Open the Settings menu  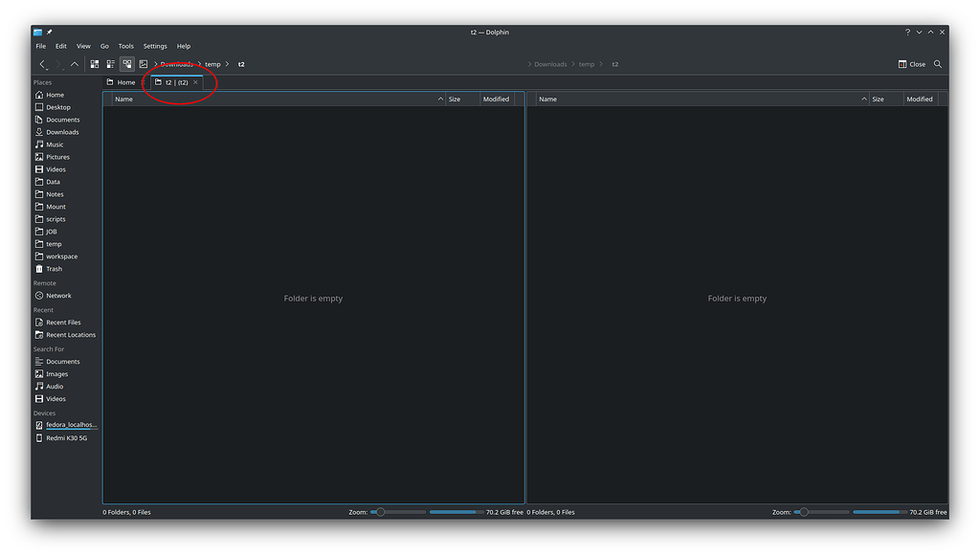[x=154, y=45]
